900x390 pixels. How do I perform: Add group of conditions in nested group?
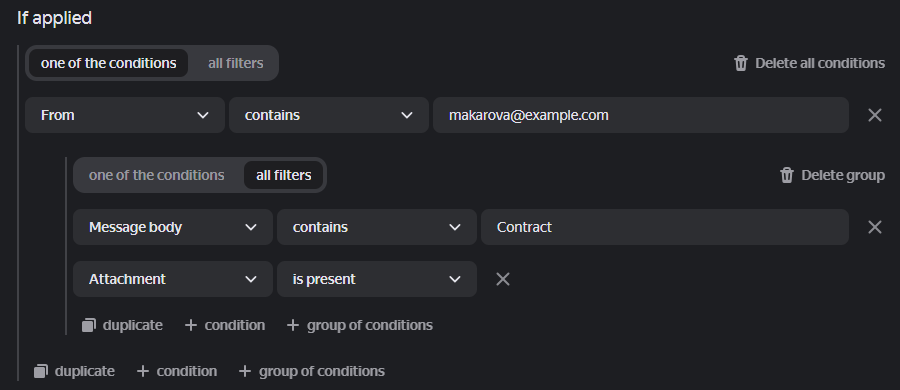(x=359, y=325)
